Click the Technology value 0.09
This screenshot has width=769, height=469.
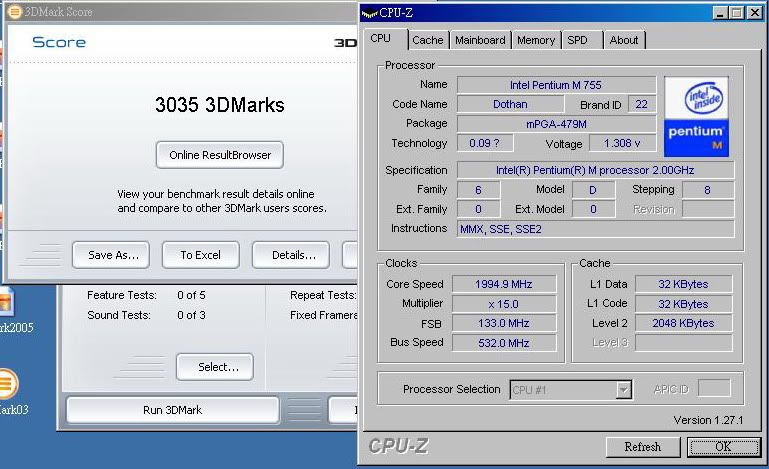tap(485, 143)
